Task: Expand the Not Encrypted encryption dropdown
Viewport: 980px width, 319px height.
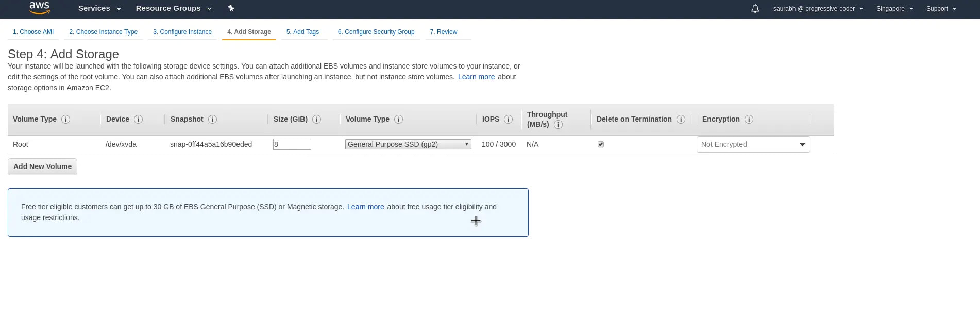Action: [753, 145]
